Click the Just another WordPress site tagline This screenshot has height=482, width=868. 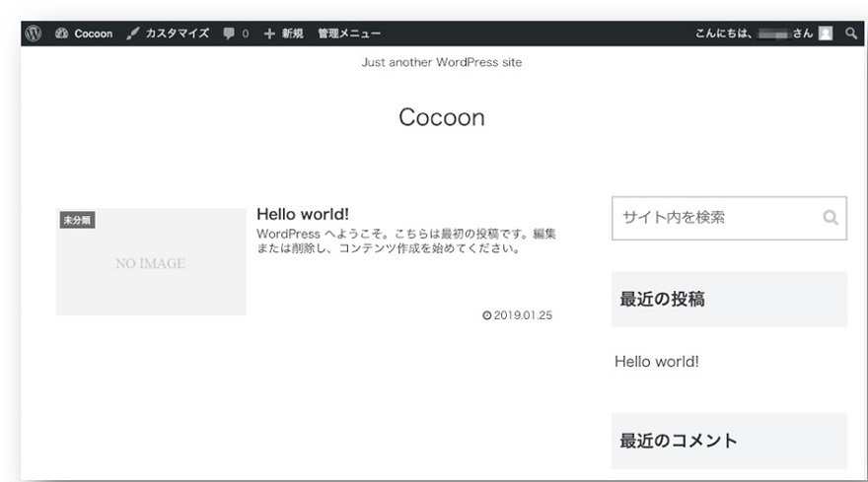(442, 62)
